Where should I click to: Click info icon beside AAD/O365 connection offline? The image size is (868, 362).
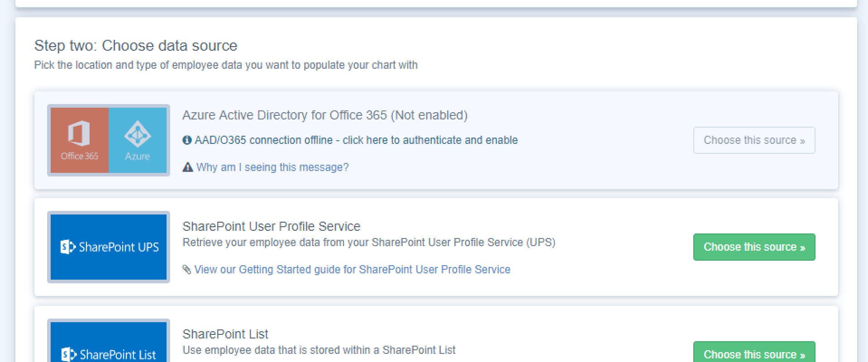pos(187,140)
